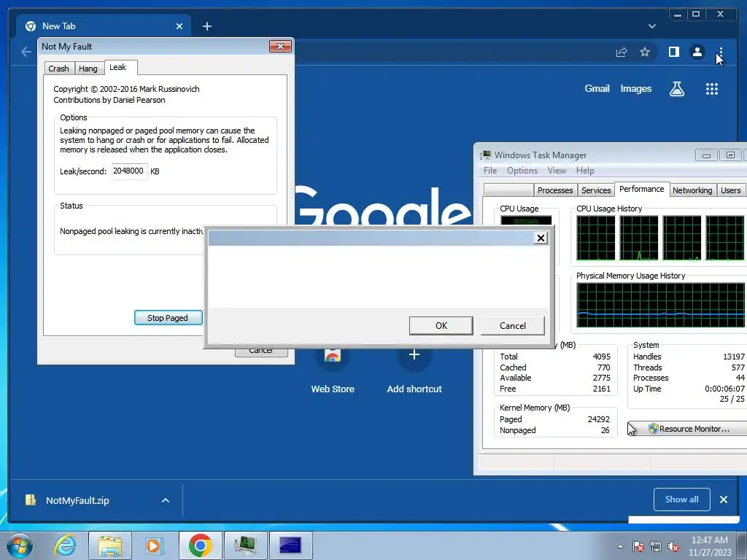This screenshot has width=747, height=560.
Task: Open Task Manager Options menu
Action: 522,171
